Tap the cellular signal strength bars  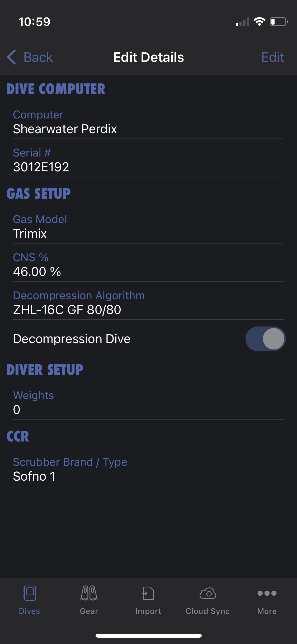pos(242,22)
